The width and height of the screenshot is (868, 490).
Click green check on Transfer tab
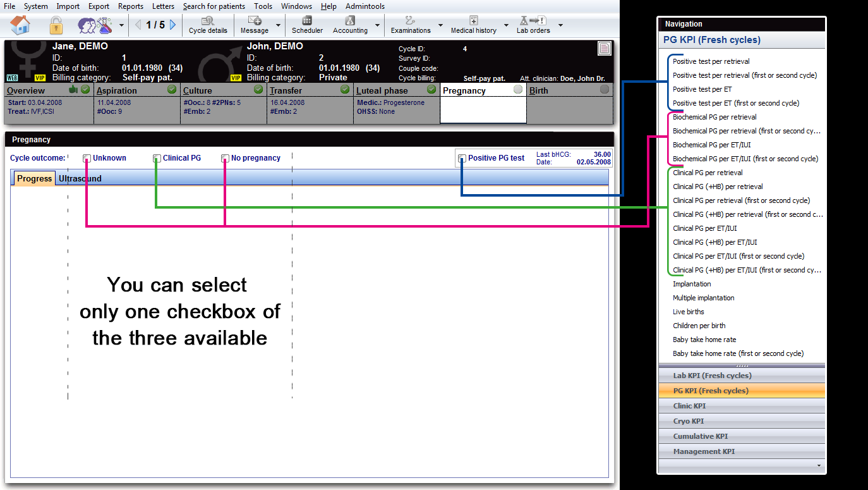[345, 90]
